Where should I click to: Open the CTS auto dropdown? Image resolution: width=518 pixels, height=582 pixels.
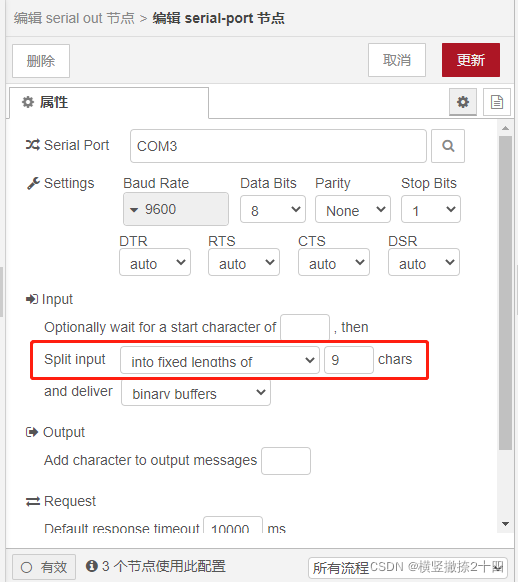[x=334, y=262]
